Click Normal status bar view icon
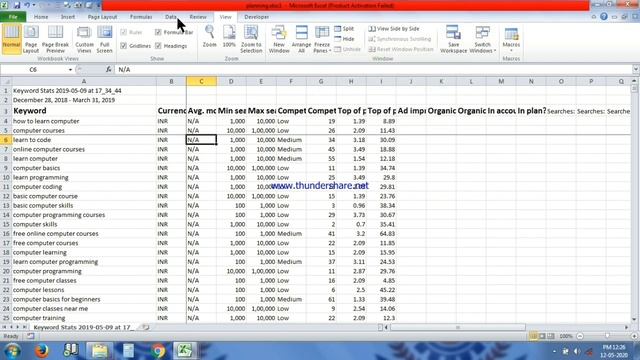This screenshot has width=640, height=360. [533, 336]
